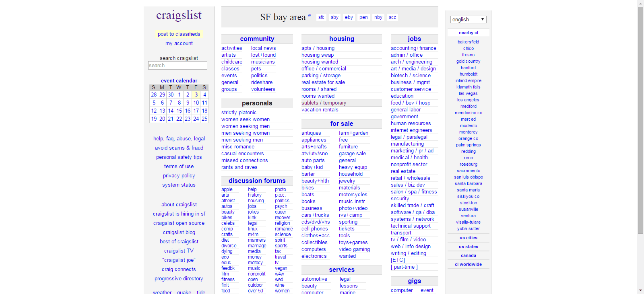The width and height of the screenshot is (644, 294).
Task: Open the lost+found community link
Action: pos(263,55)
